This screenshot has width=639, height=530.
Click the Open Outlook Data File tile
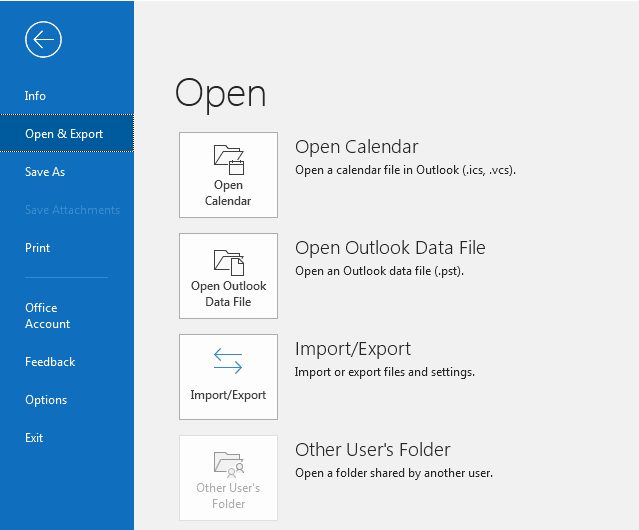[228, 276]
